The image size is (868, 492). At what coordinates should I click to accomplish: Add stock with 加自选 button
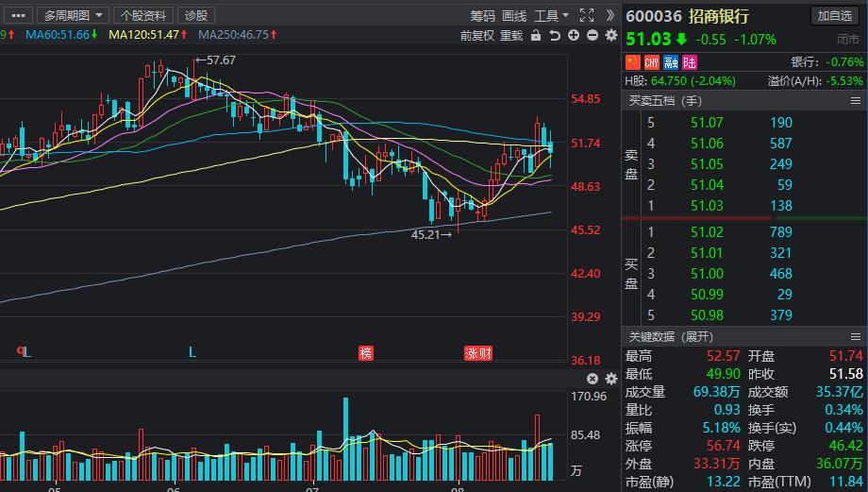[x=835, y=15]
